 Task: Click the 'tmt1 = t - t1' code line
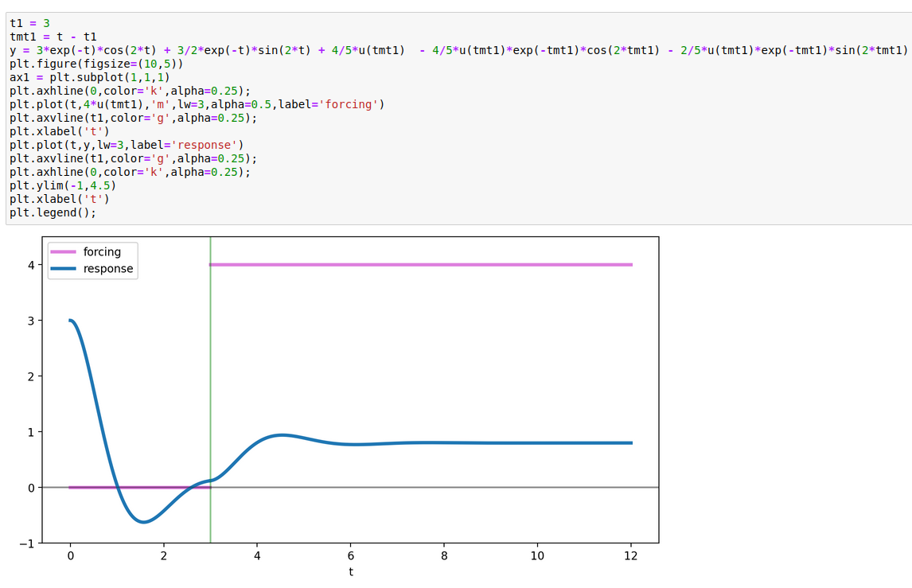pyautogui.click(x=53, y=37)
